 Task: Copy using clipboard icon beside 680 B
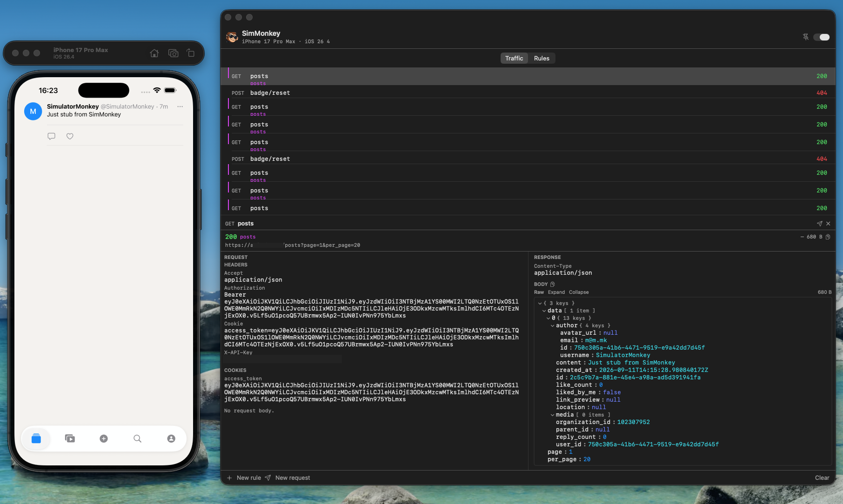pyautogui.click(x=828, y=237)
